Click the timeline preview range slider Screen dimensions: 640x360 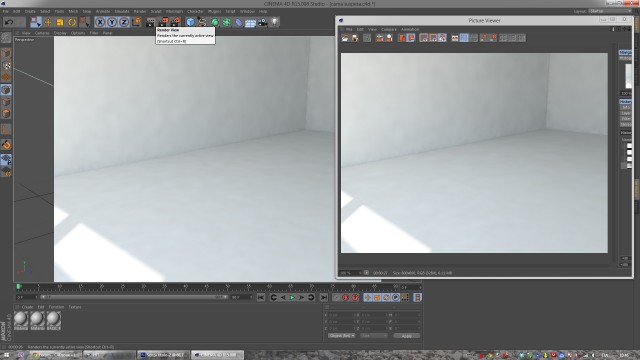coord(134,297)
